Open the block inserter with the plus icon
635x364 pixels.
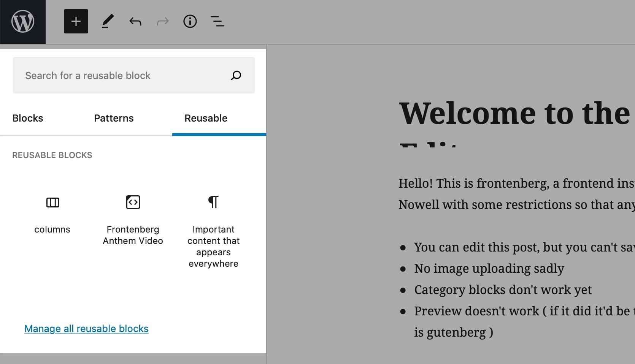click(76, 21)
